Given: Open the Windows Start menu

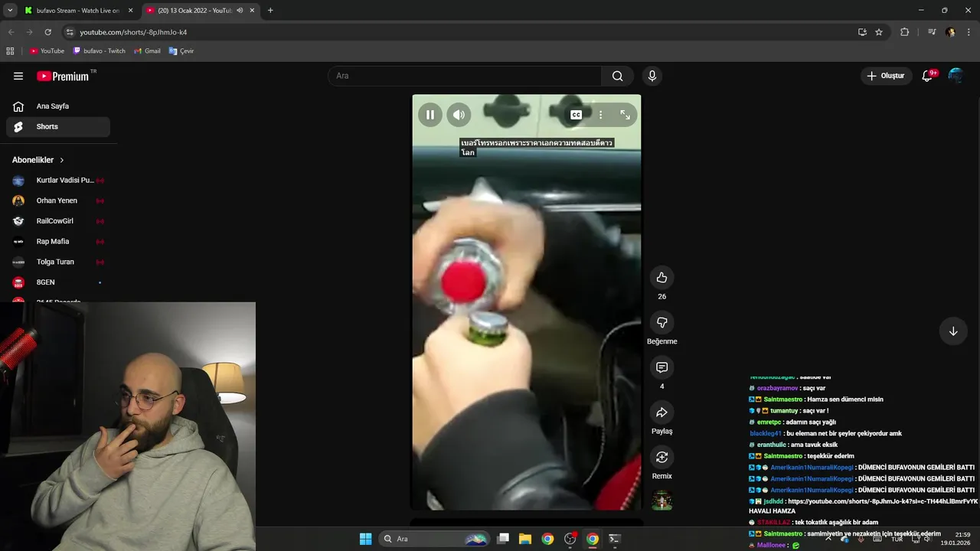Looking at the screenshot, I should [366, 539].
